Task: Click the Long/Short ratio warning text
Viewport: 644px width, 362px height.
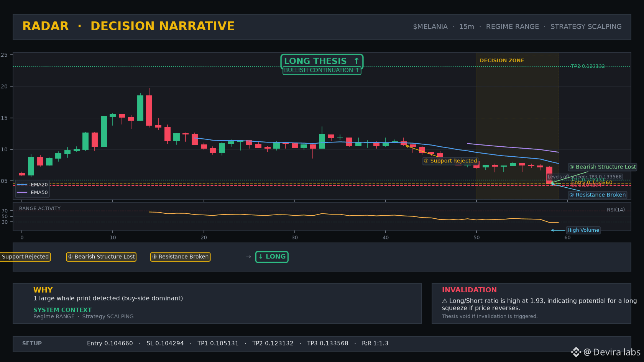Action: pos(539,305)
